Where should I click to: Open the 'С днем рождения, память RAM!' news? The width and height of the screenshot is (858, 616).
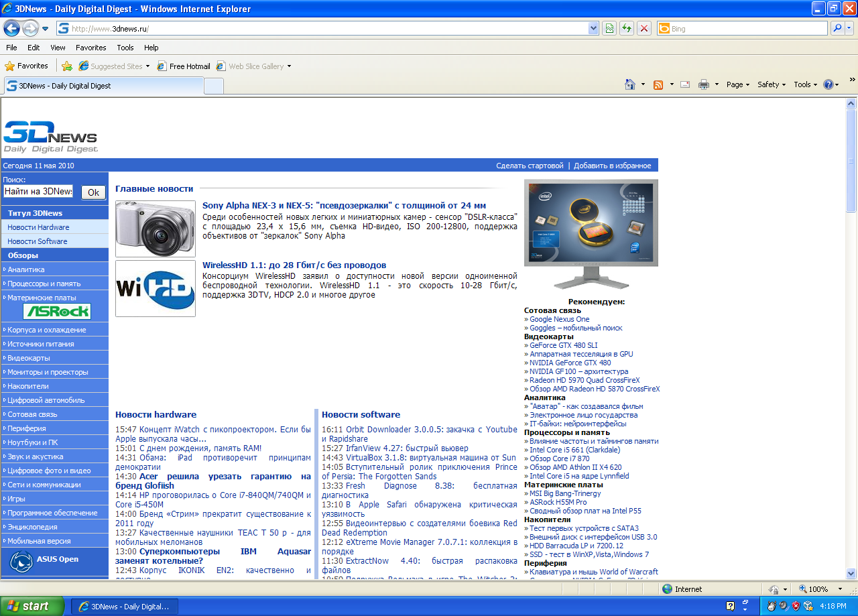(200, 448)
